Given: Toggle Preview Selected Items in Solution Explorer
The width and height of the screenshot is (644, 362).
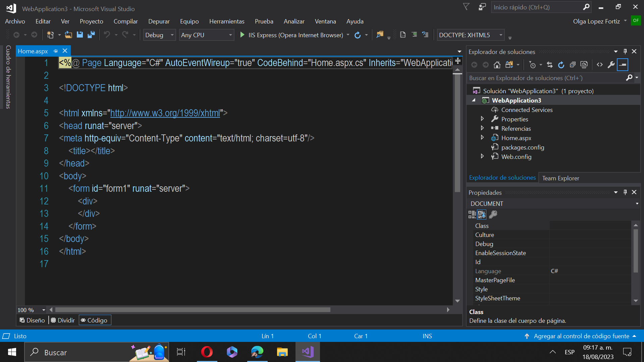Looking at the screenshot, I should click(623, 65).
